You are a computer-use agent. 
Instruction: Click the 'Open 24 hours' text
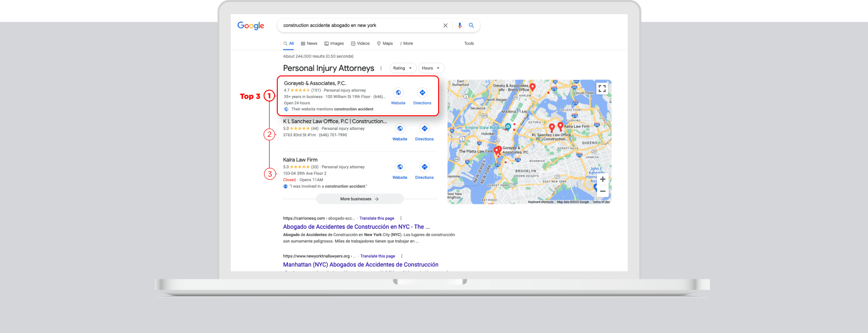(297, 103)
